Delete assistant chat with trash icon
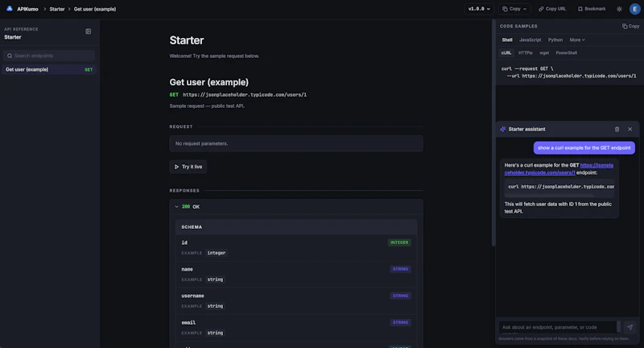This screenshot has width=644, height=348. (617, 129)
